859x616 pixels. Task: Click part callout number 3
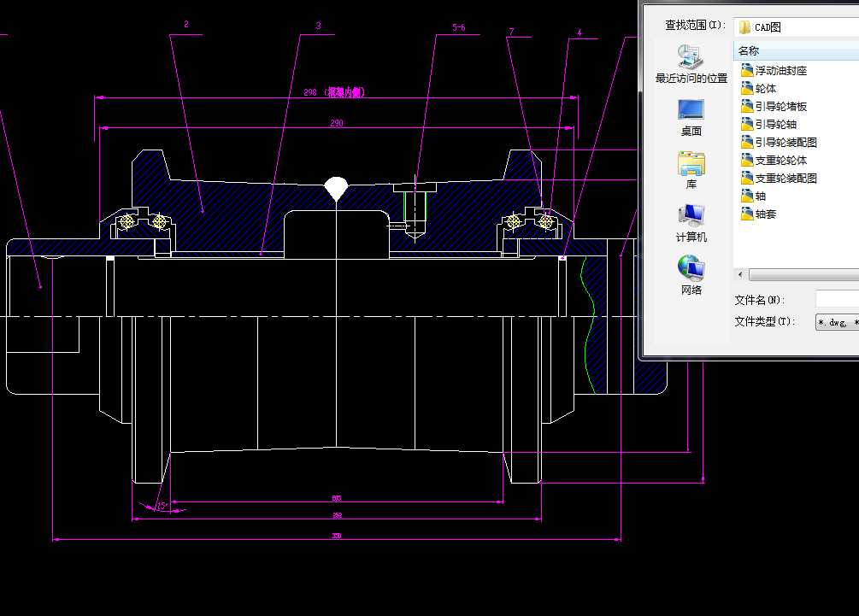[318, 26]
